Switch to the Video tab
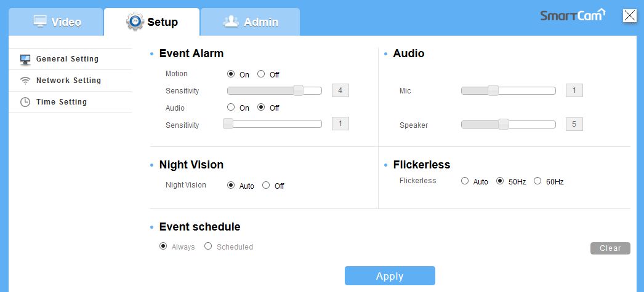Viewport: 644px width, 292px height. (57, 22)
